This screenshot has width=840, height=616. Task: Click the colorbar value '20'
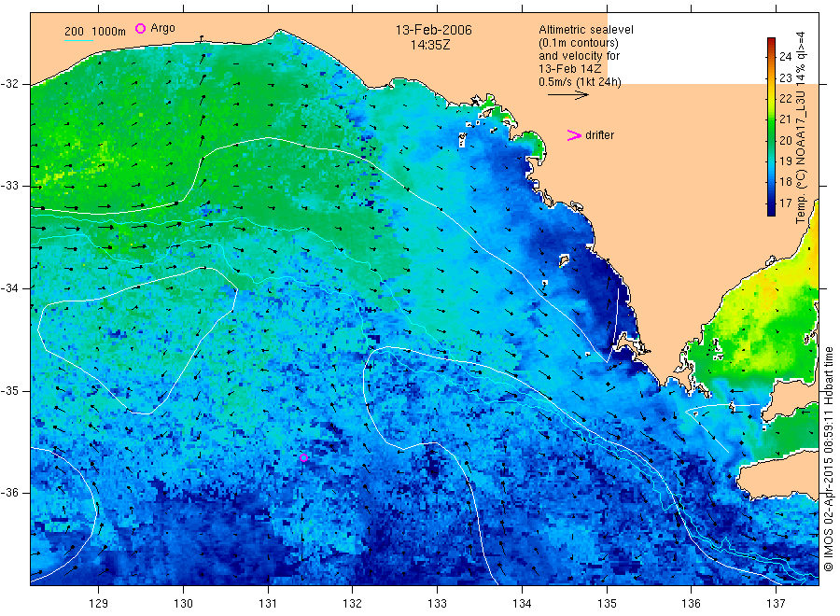tap(785, 140)
